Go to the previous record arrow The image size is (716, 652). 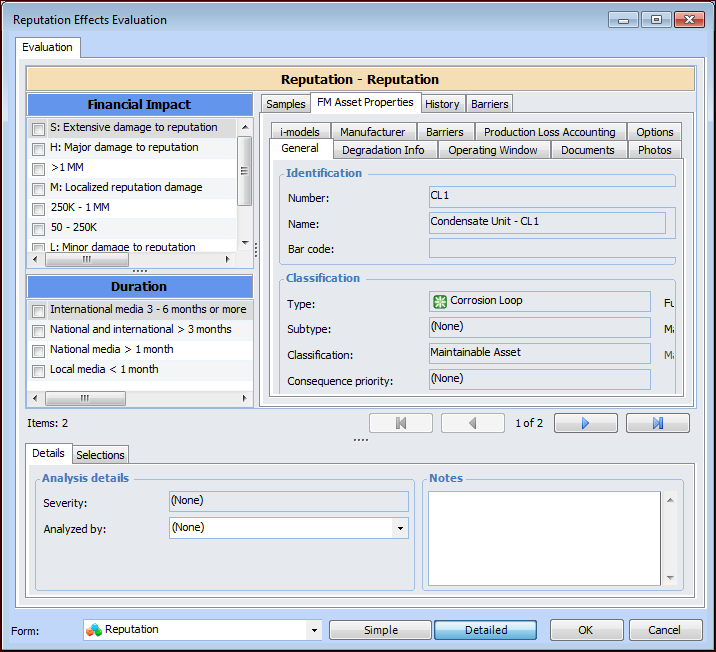point(473,423)
